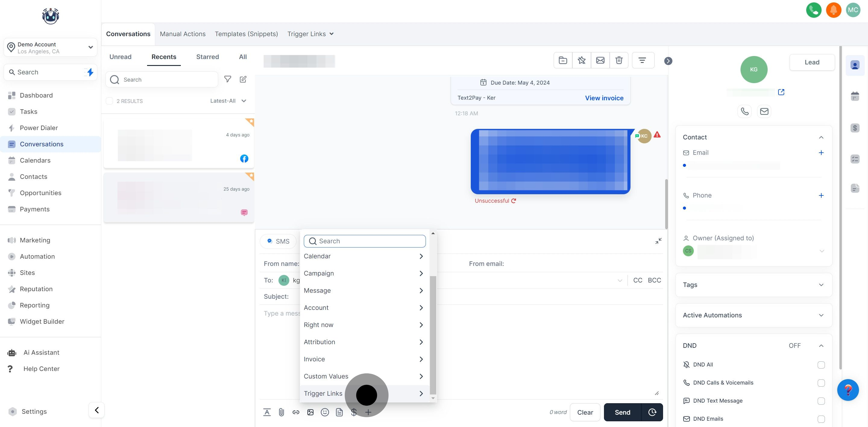Click the green phone dialer icon

(813, 10)
